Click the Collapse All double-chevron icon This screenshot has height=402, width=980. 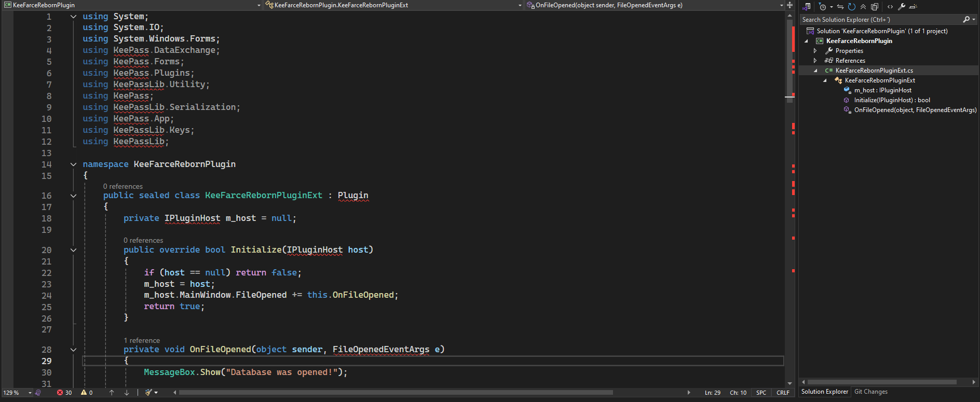863,7
